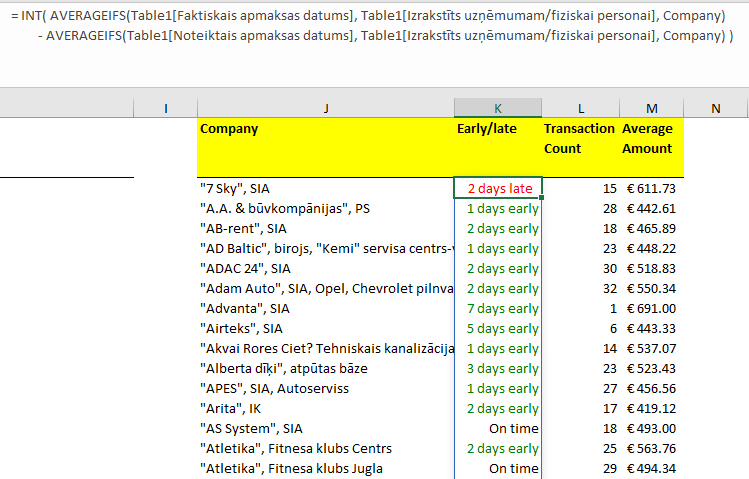This screenshot has width=749, height=479.
Task: Select On time cell for Atletika Jugla
Action: pos(498,469)
